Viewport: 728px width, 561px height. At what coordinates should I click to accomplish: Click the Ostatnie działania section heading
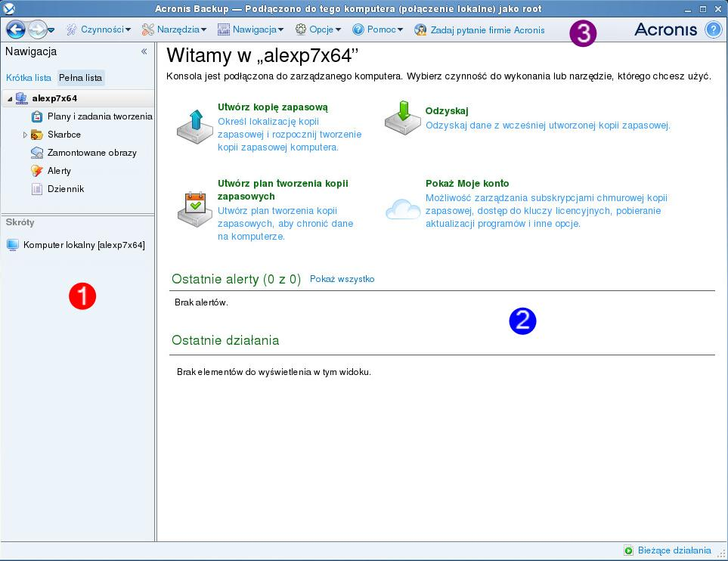(225, 340)
